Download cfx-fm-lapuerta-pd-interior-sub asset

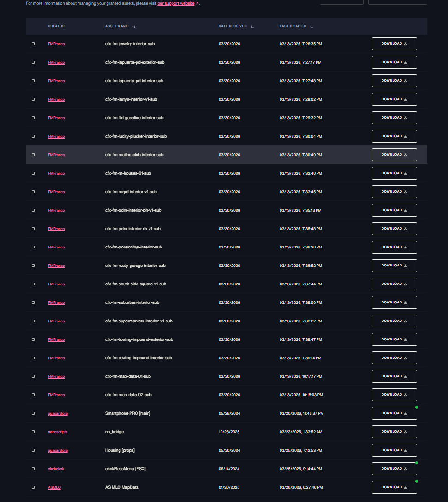[x=394, y=81]
